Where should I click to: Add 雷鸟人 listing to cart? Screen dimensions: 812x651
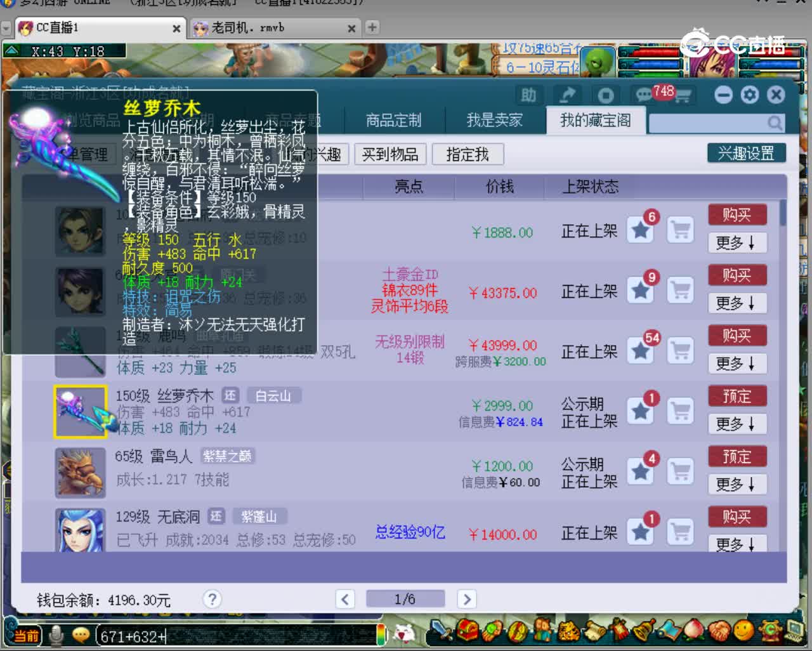click(x=681, y=471)
